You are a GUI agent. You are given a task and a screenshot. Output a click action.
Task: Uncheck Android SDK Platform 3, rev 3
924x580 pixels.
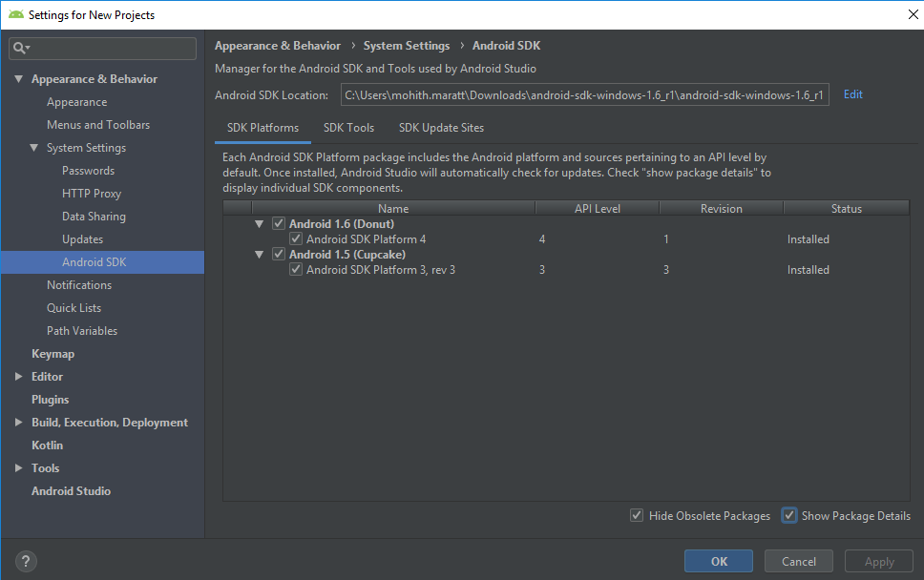pyautogui.click(x=296, y=269)
